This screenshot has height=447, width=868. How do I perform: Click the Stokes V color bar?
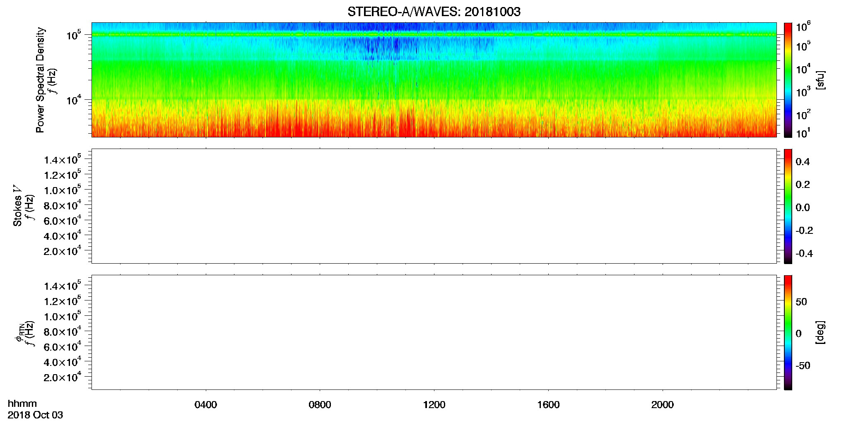tap(788, 206)
